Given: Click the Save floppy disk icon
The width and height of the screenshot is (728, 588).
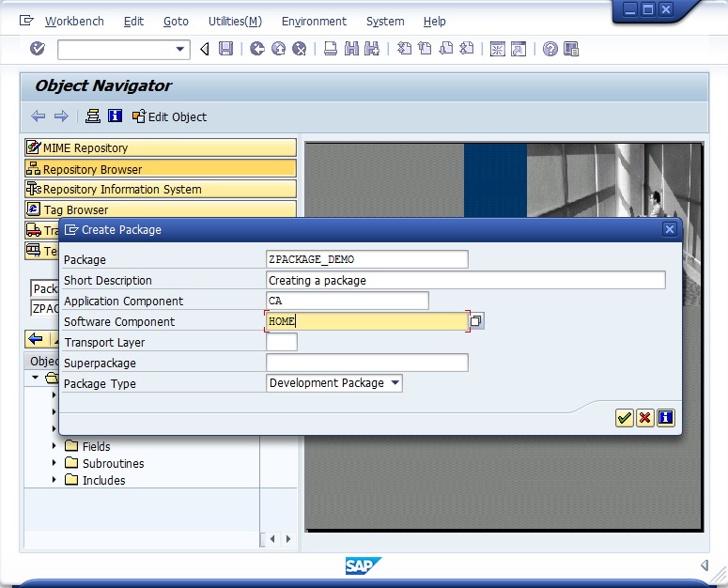Looking at the screenshot, I should pos(226,48).
